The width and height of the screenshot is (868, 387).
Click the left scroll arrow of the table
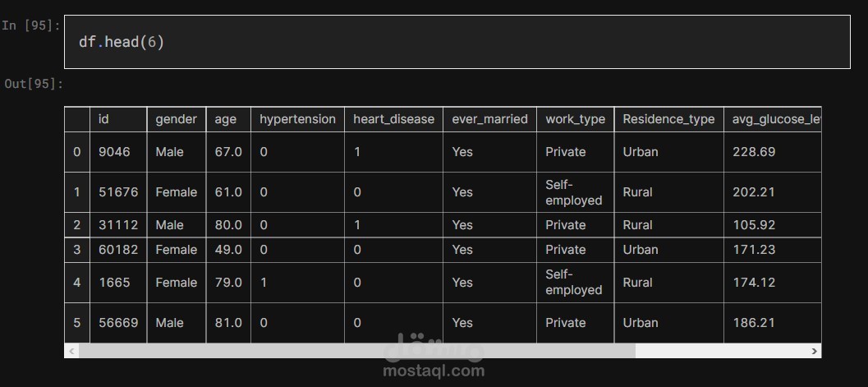click(71, 351)
